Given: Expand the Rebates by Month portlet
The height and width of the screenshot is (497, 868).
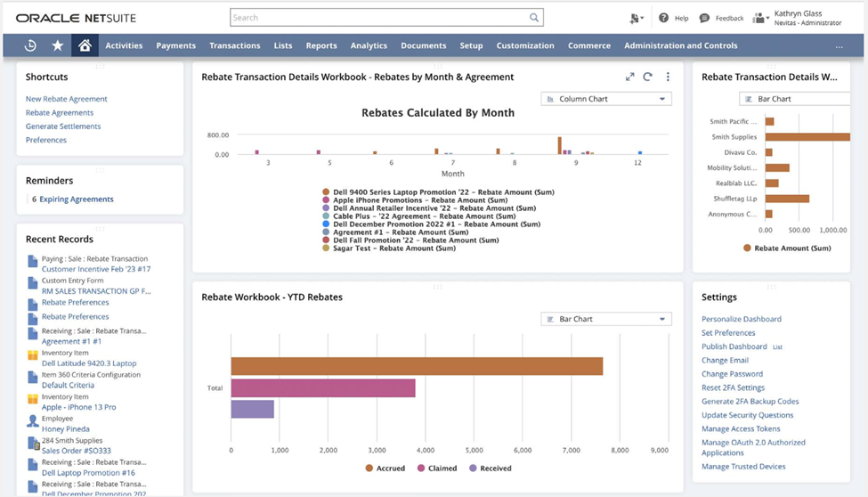Looking at the screenshot, I should (x=630, y=77).
